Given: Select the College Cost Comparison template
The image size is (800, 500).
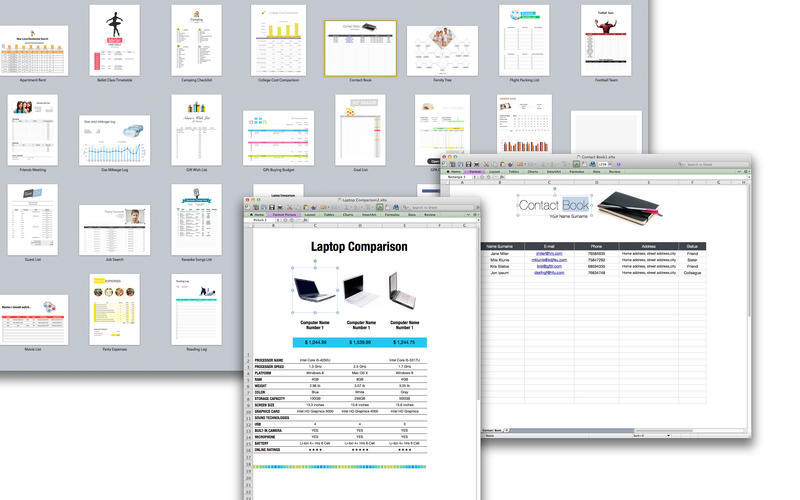Looking at the screenshot, I should (x=279, y=40).
